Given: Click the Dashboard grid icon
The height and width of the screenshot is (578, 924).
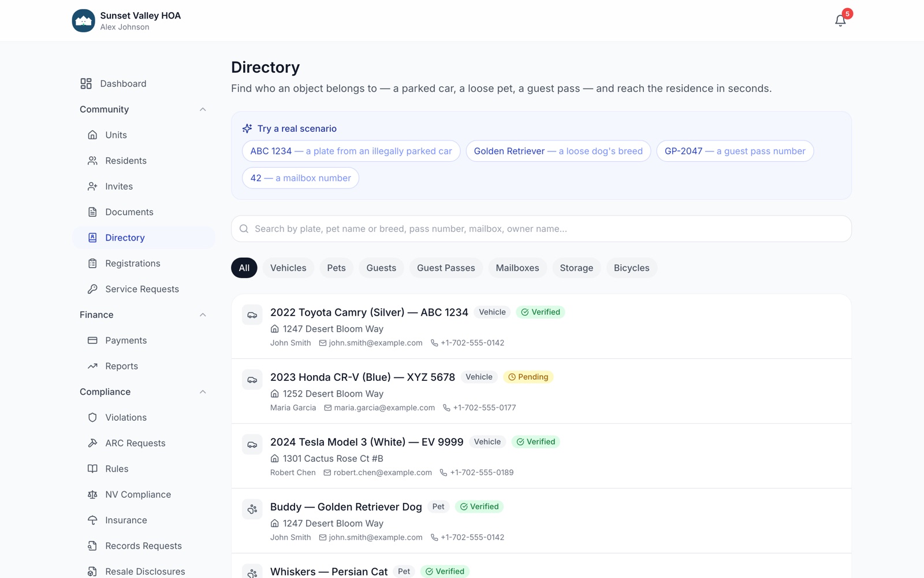Looking at the screenshot, I should 86,84.
